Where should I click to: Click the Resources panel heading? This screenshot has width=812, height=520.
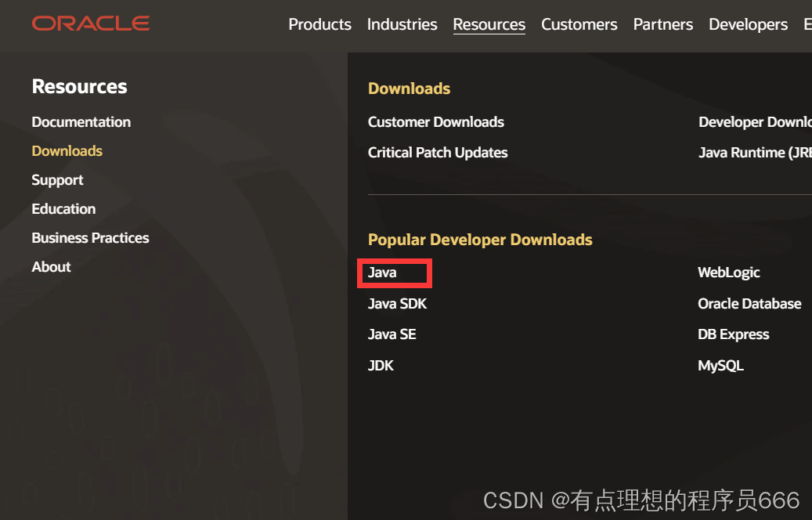pos(79,86)
